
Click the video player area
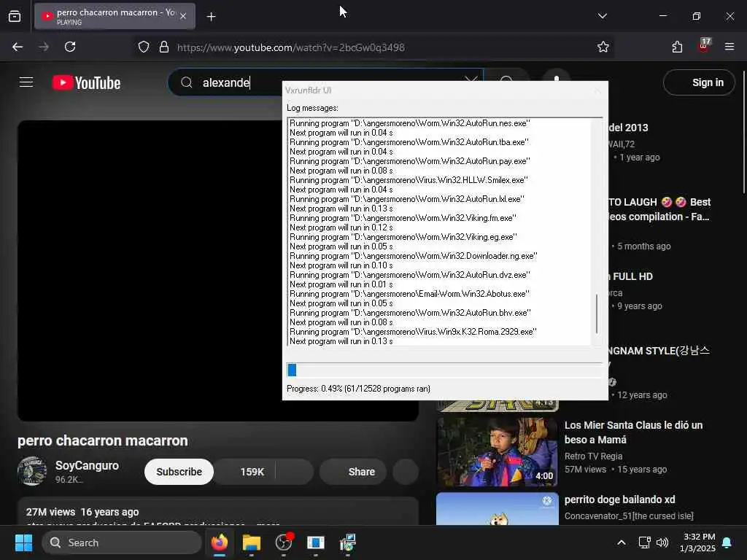coord(150,271)
